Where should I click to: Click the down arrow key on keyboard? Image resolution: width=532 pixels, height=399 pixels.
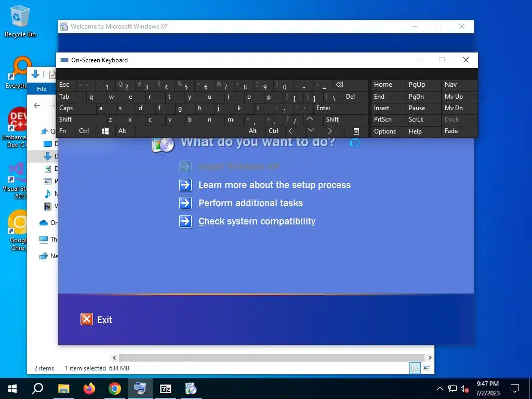311,131
